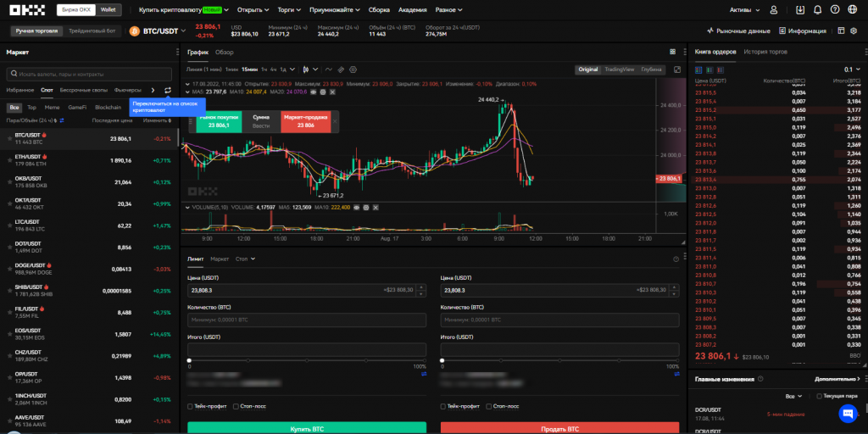868x434 pixels.
Task: Open the language globe icon
Action: pos(854,10)
